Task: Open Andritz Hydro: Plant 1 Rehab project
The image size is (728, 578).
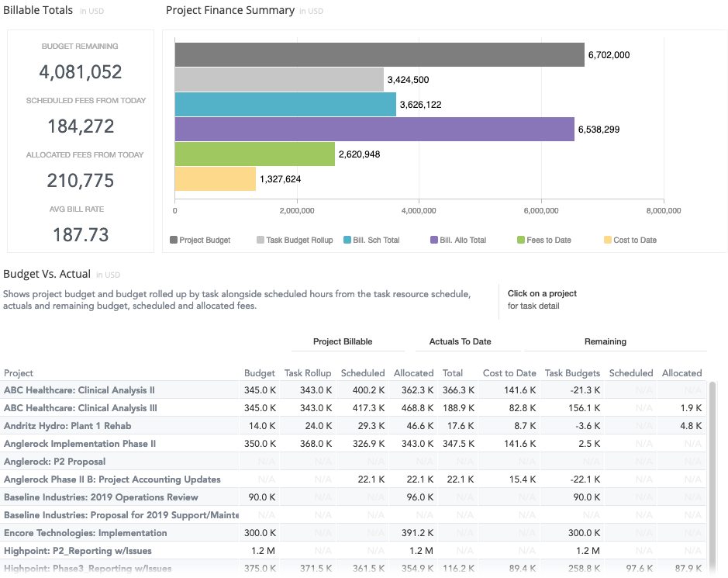Action: pyautogui.click(x=67, y=426)
